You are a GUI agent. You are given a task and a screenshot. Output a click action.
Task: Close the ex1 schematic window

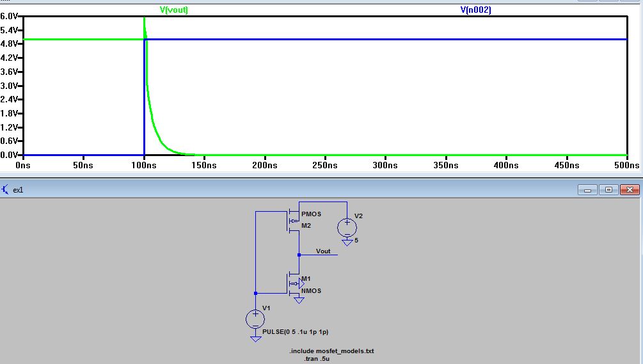630,190
